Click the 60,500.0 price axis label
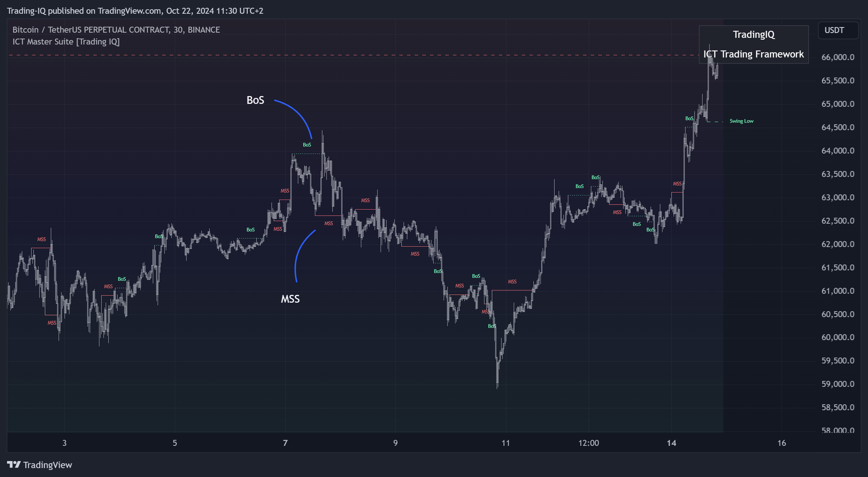 point(838,314)
